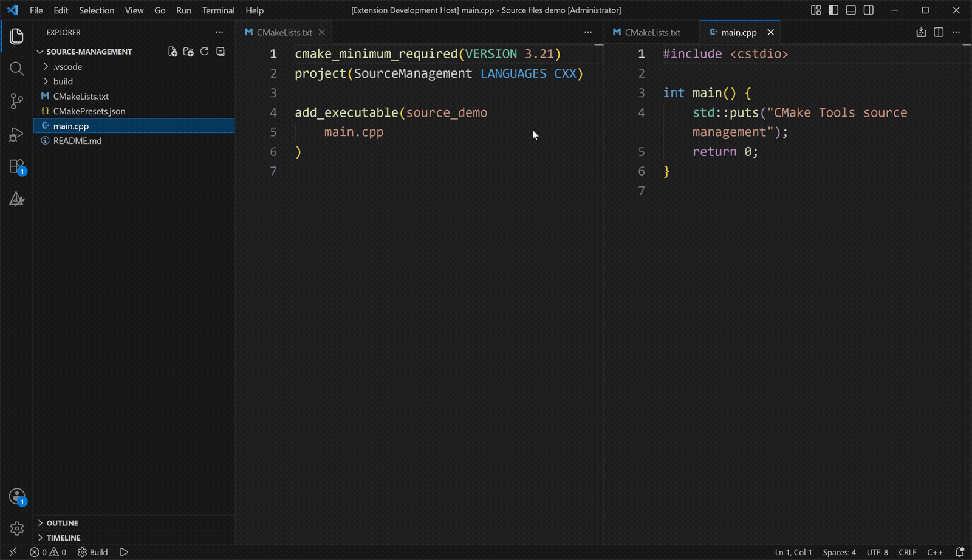Screen dimensions: 972x560
Task: Open left editor group more actions
Action: coord(588,32)
